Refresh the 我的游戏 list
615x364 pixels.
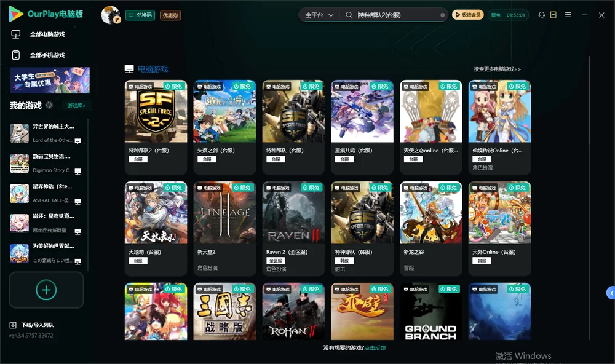pos(49,105)
